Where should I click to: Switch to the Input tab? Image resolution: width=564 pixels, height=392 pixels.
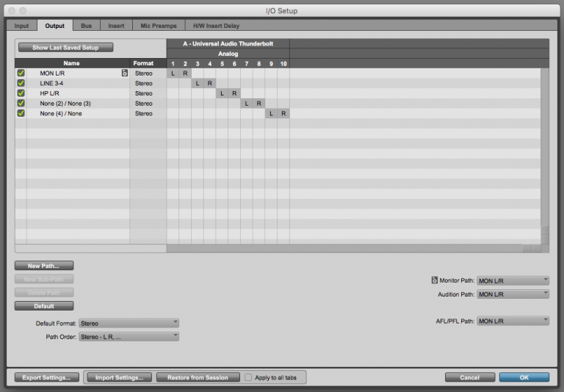point(21,26)
